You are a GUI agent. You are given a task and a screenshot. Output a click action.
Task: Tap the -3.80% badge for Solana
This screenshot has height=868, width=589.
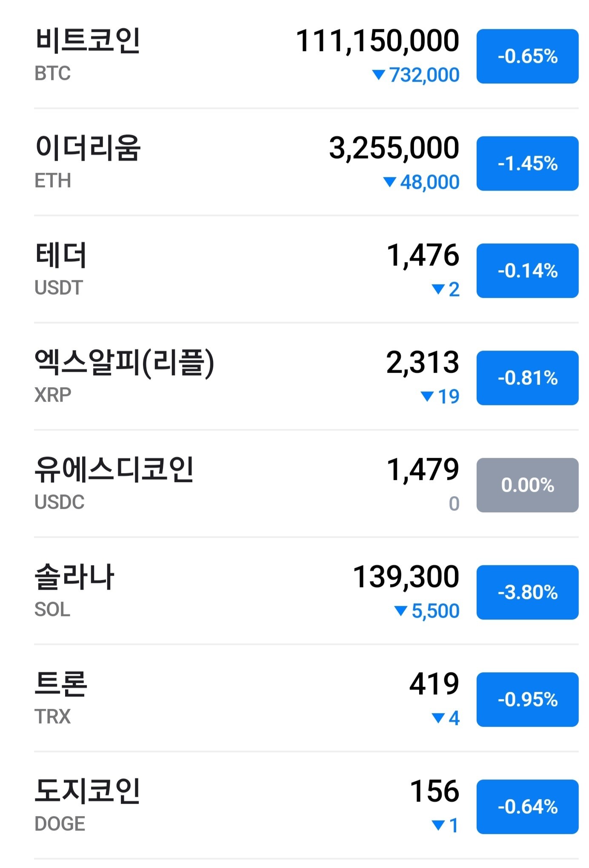point(527,593)
